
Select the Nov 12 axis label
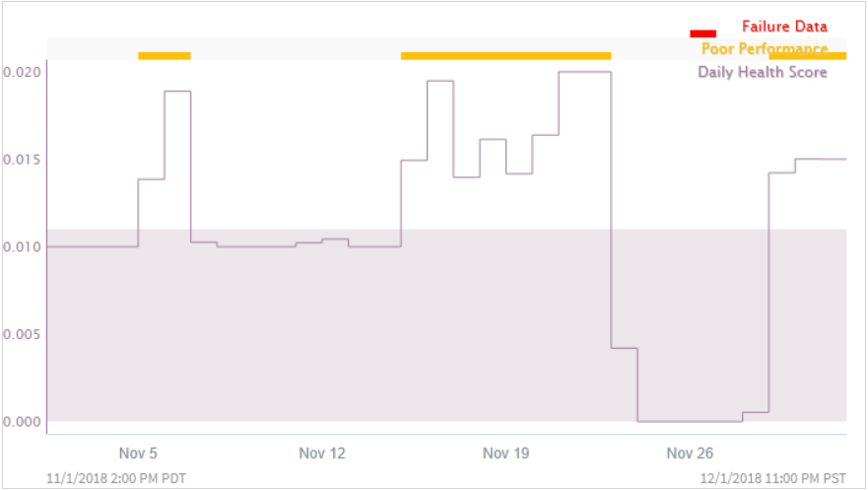(x=322, y=454)
